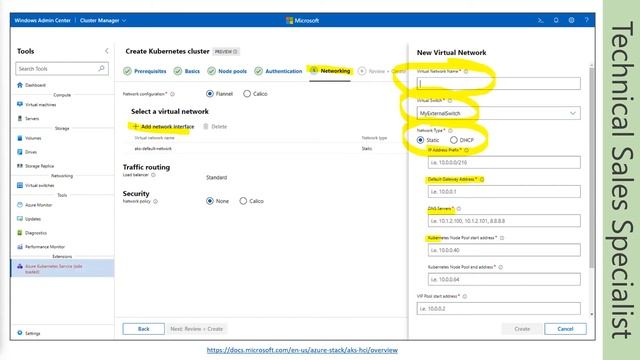Open Diagnostics tool
The height and width of the screenshot is (360, 640).
click(32, 233)
